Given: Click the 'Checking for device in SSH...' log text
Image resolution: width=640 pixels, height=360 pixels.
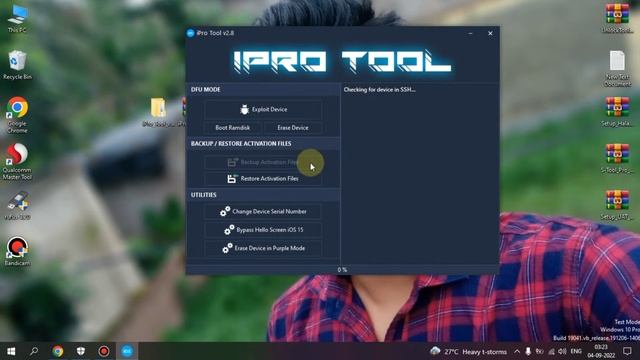Looking at the screenshot, I should 379,90.
